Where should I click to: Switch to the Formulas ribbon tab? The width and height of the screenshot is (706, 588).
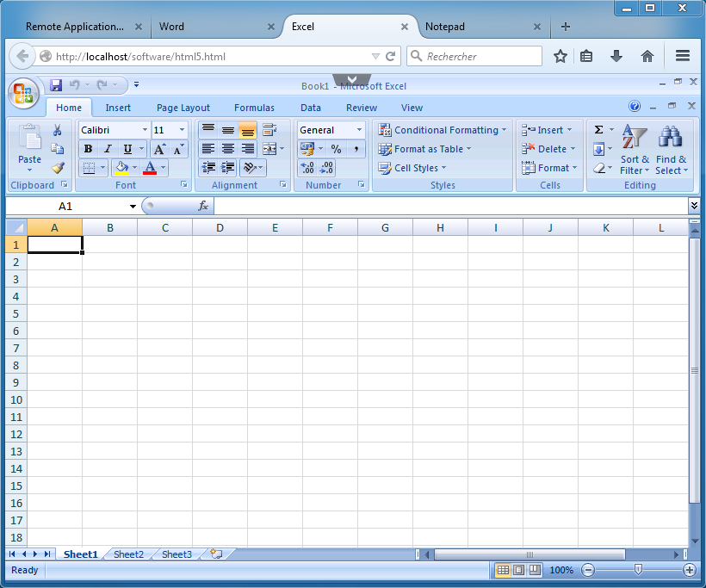click(x=254, y=107)
